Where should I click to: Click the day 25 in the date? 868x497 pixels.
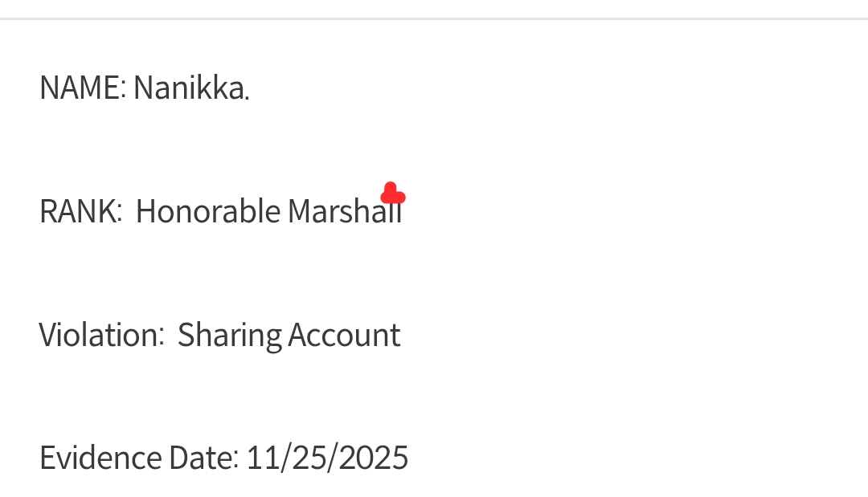coord(306,458)
